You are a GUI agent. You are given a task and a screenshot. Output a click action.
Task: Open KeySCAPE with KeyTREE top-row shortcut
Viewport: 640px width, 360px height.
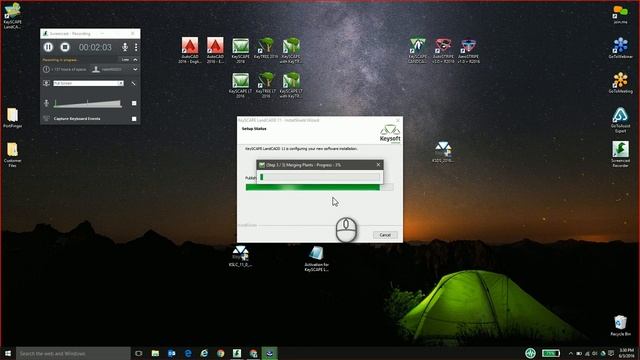291,50
